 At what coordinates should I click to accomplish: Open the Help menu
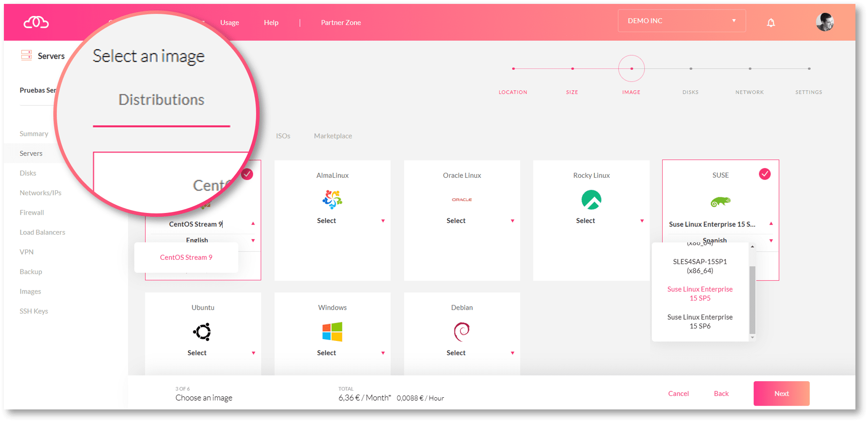pos(271,23)
